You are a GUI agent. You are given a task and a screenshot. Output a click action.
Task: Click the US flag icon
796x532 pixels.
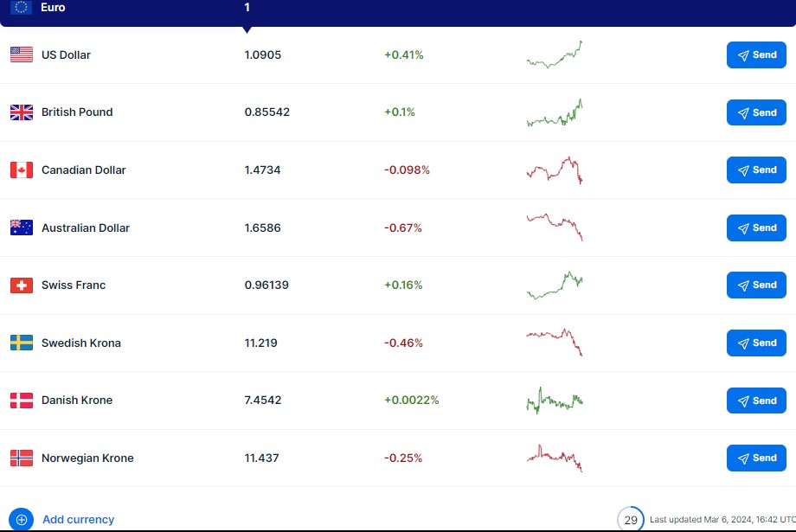[x=22, y=54]
